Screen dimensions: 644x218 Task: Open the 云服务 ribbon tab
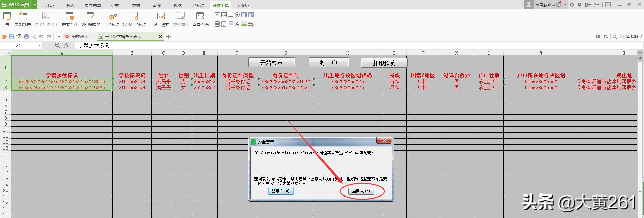[243, 5]
